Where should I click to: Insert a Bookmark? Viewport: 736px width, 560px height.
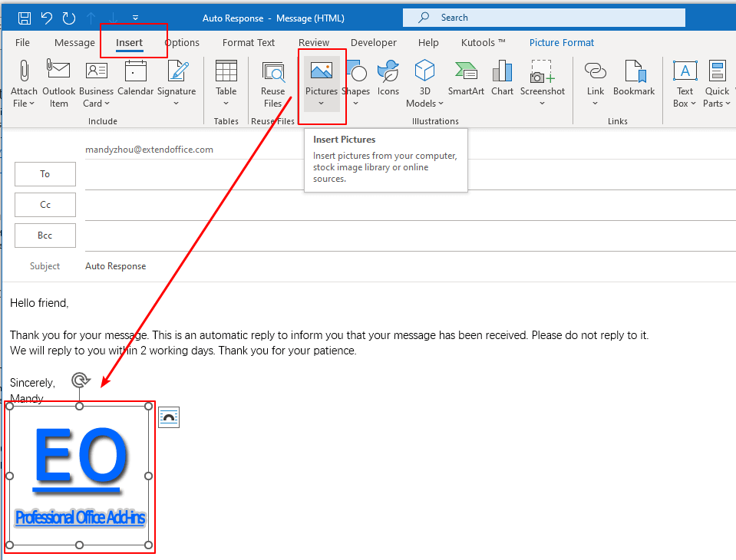634,77
